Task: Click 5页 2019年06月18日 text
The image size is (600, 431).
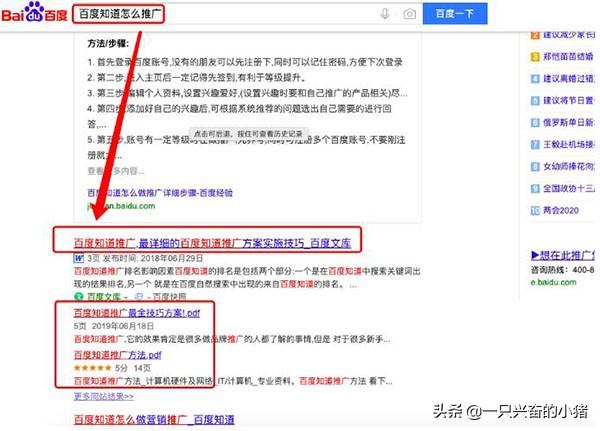Action: click(114, 326)
